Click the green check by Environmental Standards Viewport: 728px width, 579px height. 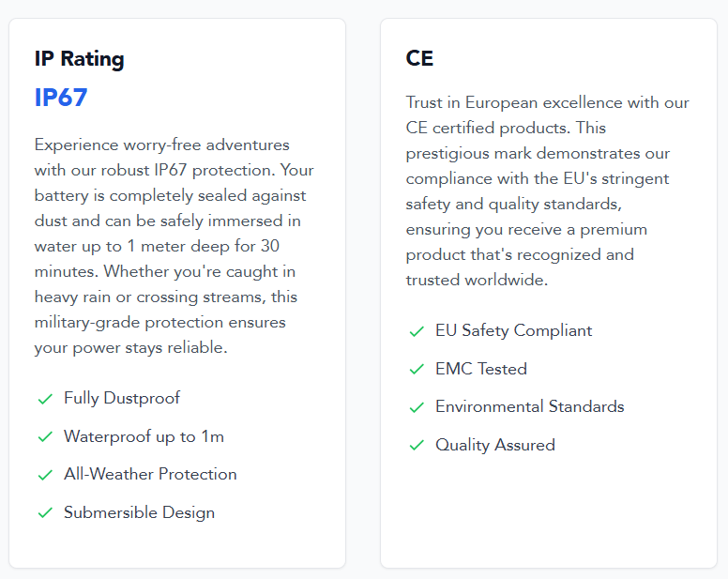pos(417,407)
